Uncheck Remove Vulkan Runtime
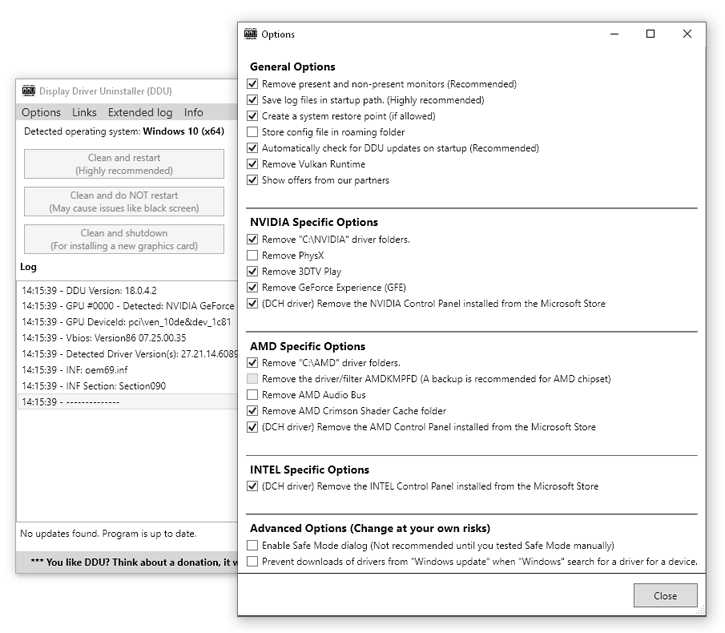The height and width of the screenshot is (633, 725). pos(252,164)
